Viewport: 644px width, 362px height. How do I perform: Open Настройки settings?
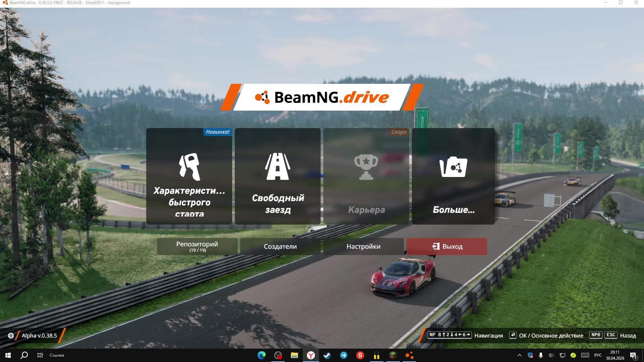pyautogui.click(x=364, y=246)
